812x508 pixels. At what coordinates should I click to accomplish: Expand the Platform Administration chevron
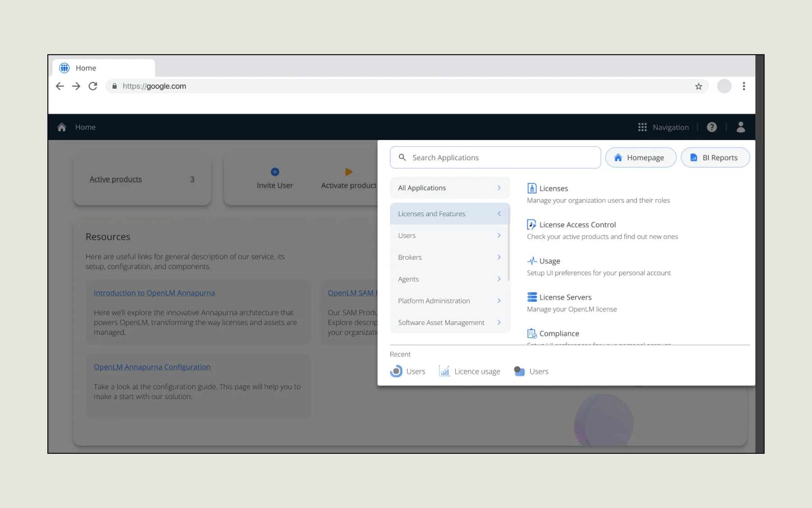499,301
